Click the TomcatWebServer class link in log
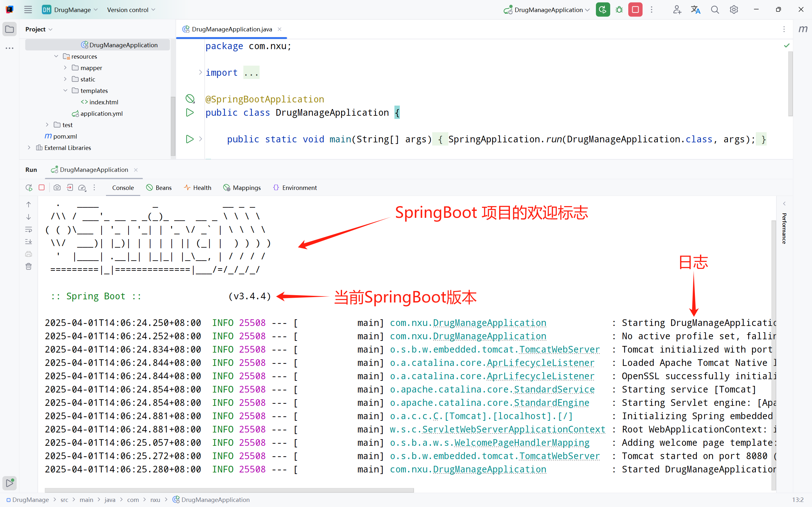The width and height of the screenshot is (812, 507). [x=559, y=349]
